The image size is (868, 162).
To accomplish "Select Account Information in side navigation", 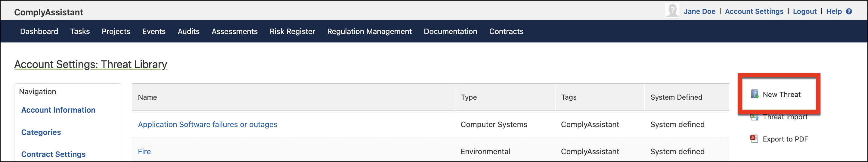I will (x=58, y=110).
